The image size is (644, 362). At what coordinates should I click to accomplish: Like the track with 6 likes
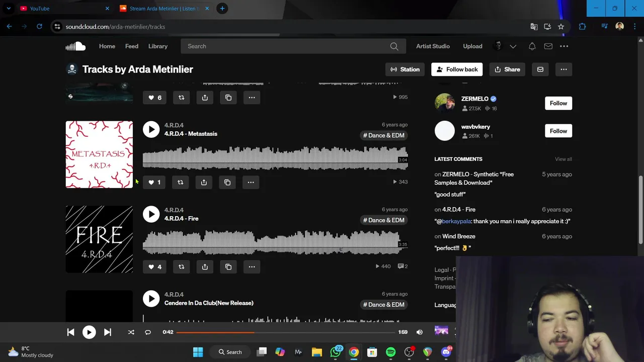tap(155, 98)
